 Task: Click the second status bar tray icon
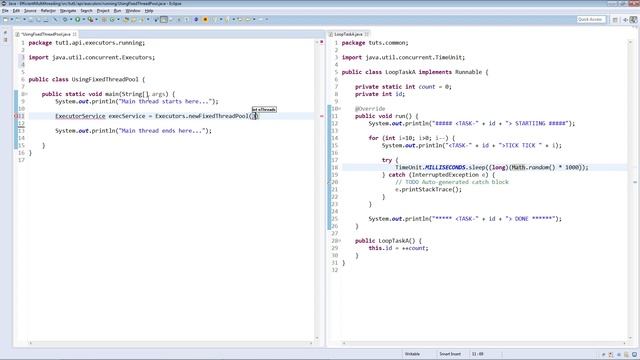[x=611, y=354]
